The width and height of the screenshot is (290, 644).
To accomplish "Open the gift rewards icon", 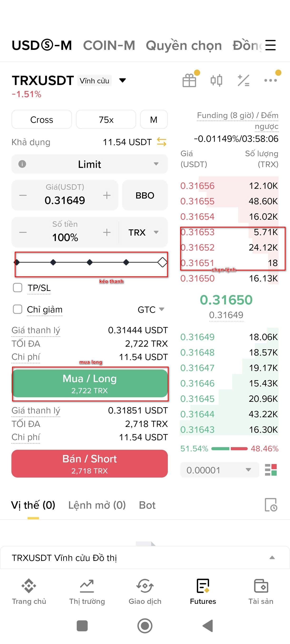I will pyautogui.click(x=189, y=80).
